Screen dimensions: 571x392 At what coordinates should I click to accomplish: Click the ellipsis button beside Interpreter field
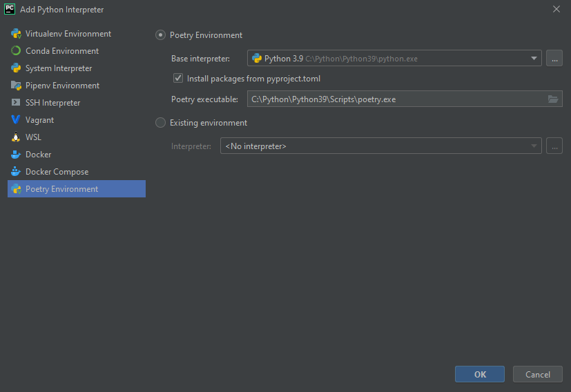(x=554, y=146)
